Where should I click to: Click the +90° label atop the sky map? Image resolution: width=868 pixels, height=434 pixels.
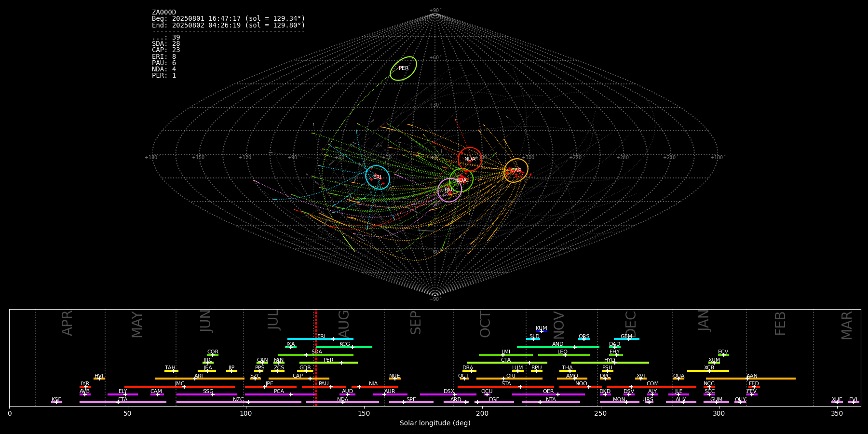(435, 10)
